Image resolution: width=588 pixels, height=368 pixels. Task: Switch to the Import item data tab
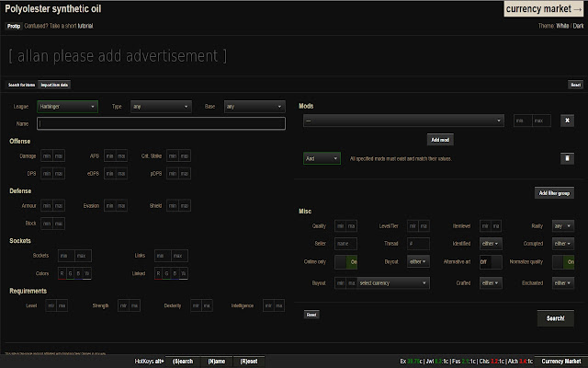point(54,84)
